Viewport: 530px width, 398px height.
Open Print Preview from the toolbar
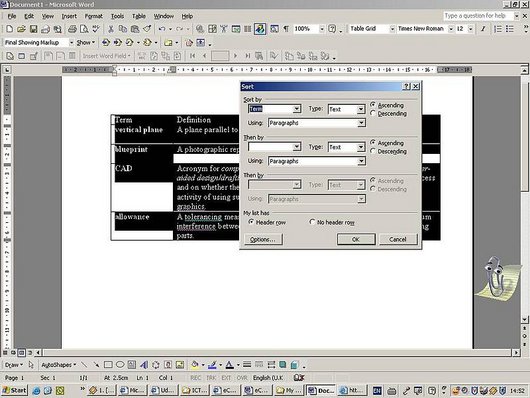click(84, 29)
